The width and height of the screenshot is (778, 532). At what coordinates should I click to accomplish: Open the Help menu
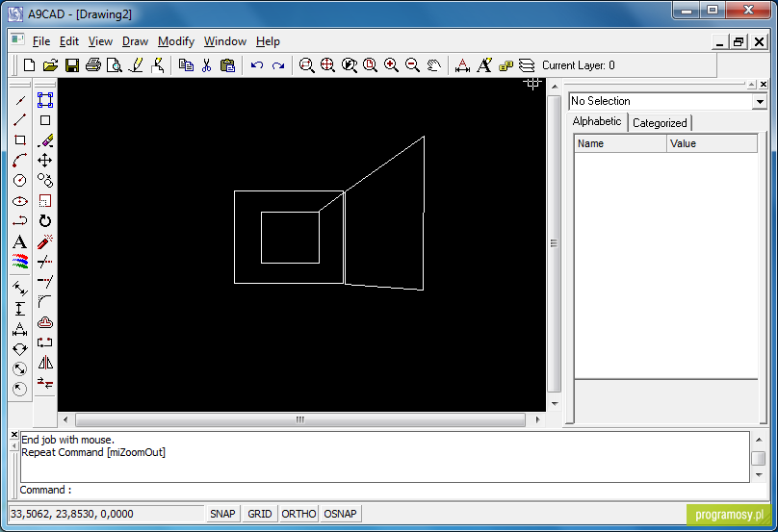268,41
